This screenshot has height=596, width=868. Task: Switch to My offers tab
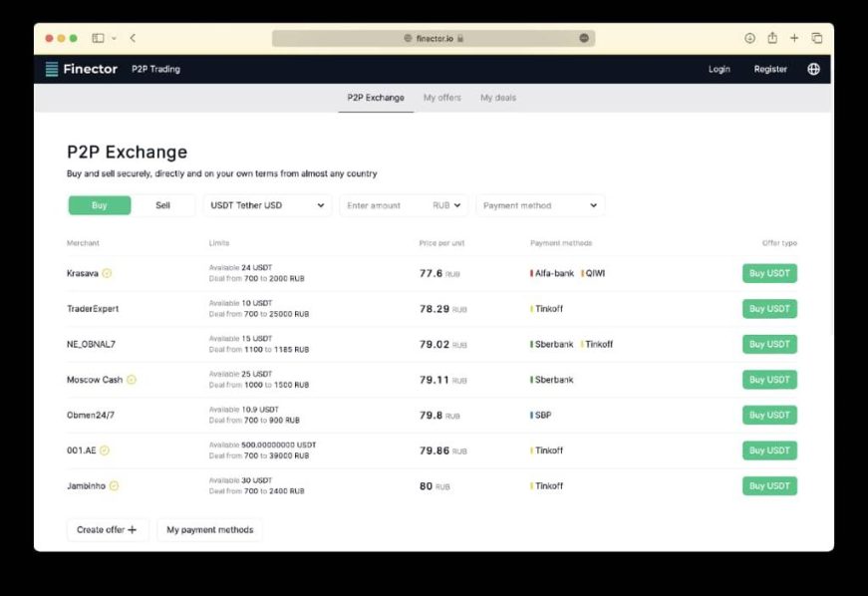click(x=441, y=98)
